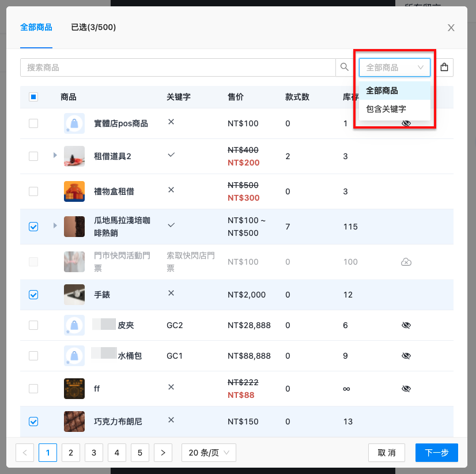Toggle the select-all header checkbox

click(33, 97)
